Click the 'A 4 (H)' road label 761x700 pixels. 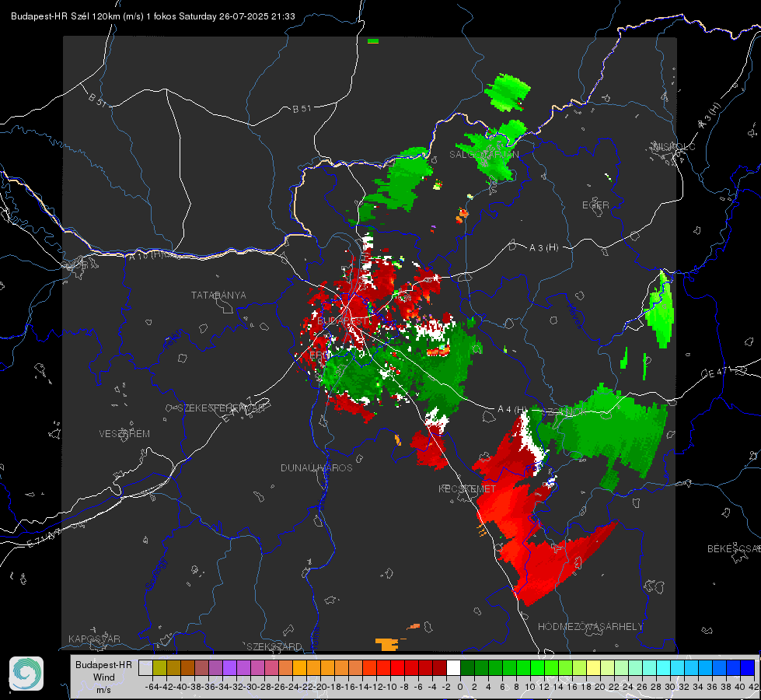click(x=512, y=409)
